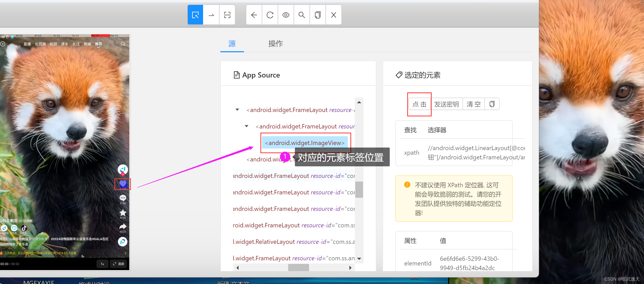Click the 点击 tap button
Image resolution: width=644 pixels, height=284 pixels.
419,104
